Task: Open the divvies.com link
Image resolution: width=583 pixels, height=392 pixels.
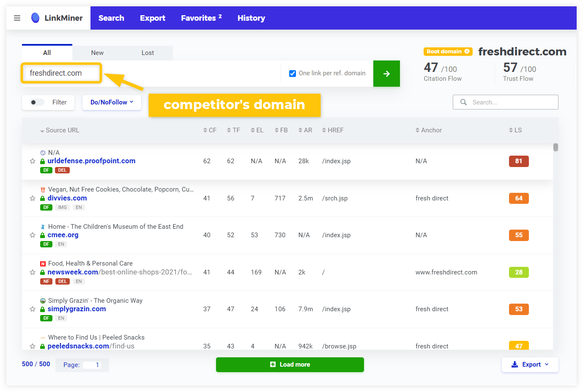Action: pyautogui.click(x=67, y=198)
